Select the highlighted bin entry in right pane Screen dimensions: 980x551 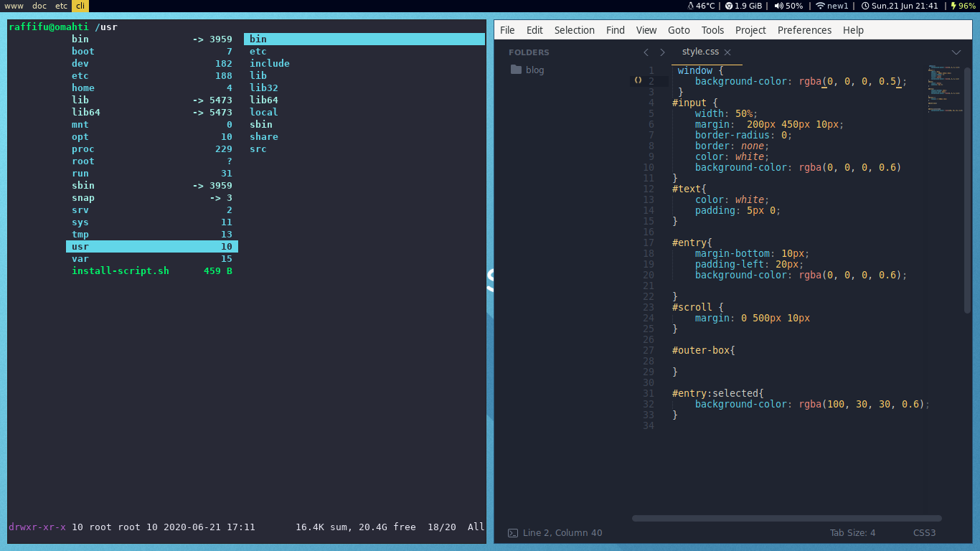coord(364,39)
